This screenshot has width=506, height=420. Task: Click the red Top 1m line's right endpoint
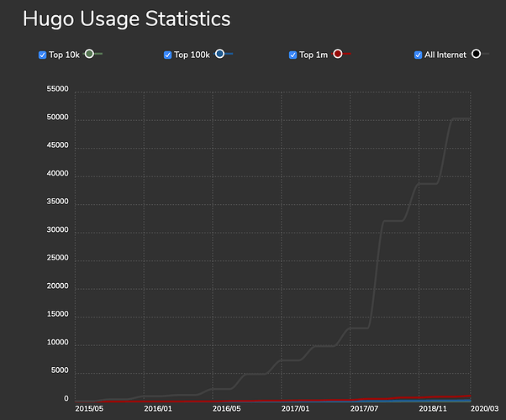(x=470, y=396)
